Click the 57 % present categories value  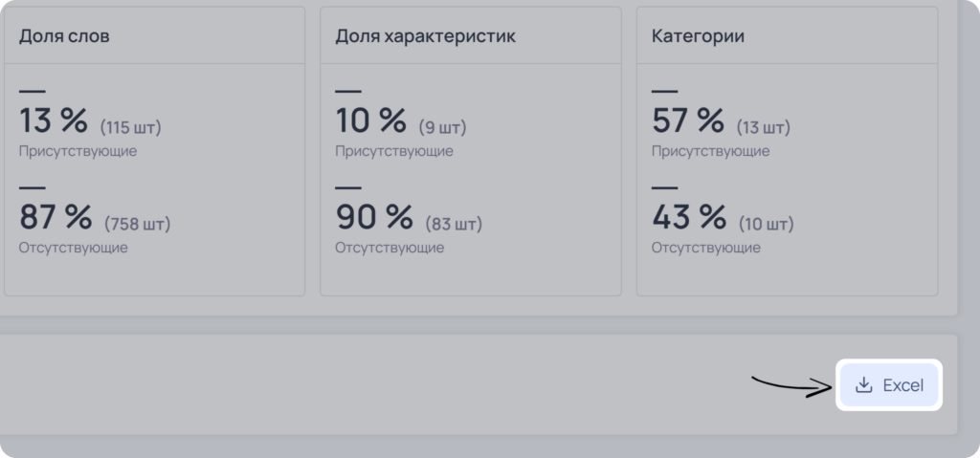pos(687,120)
